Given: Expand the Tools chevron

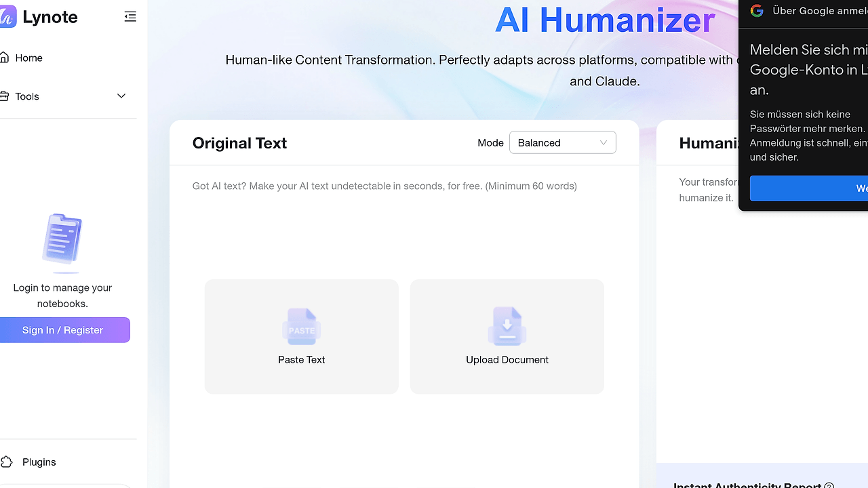Looking at the screenshot, I should pyautogui.click(x=121, y=96).
